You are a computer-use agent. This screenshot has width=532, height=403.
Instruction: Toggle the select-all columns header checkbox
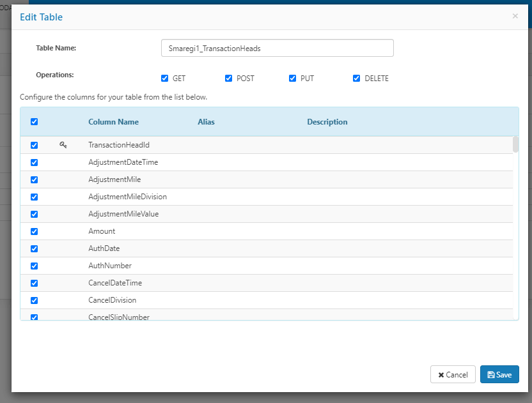tap(35, 122)
